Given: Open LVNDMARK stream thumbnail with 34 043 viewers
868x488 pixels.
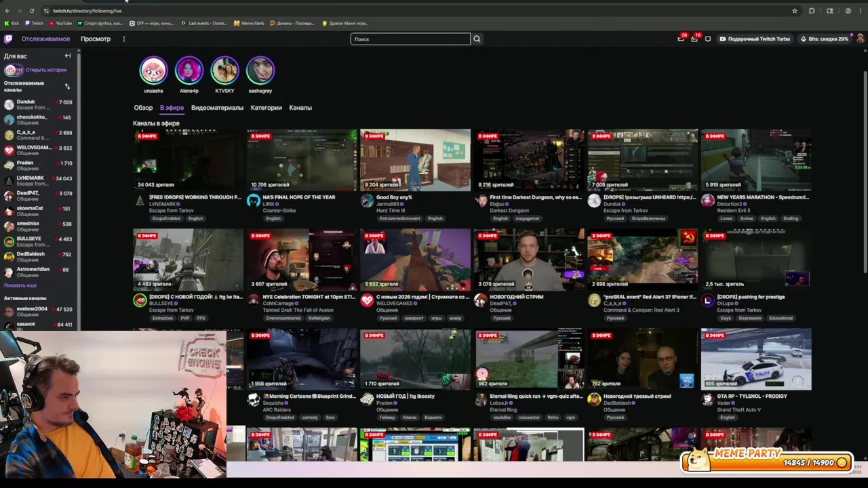Looking at the screenshot, I should click(x=188, y=160).
